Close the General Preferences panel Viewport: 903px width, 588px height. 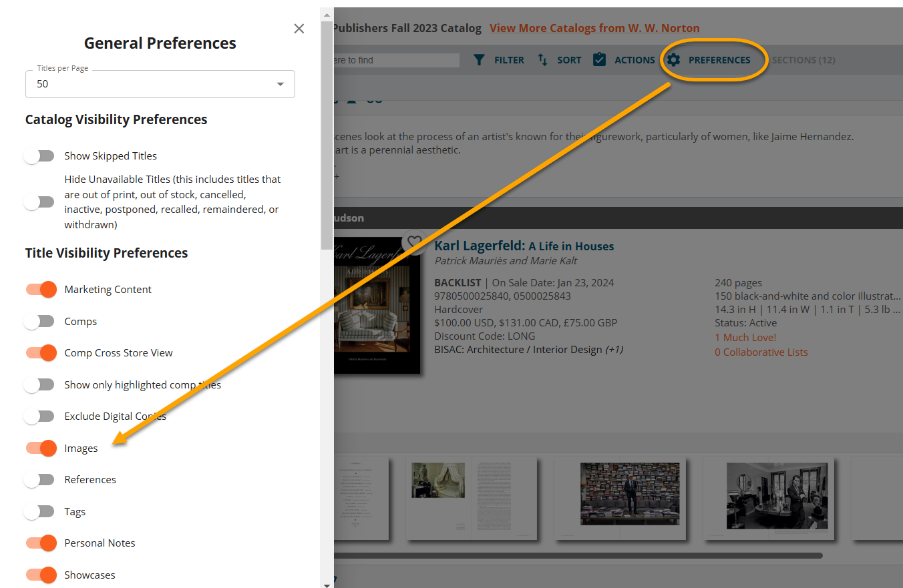(299, 29)
